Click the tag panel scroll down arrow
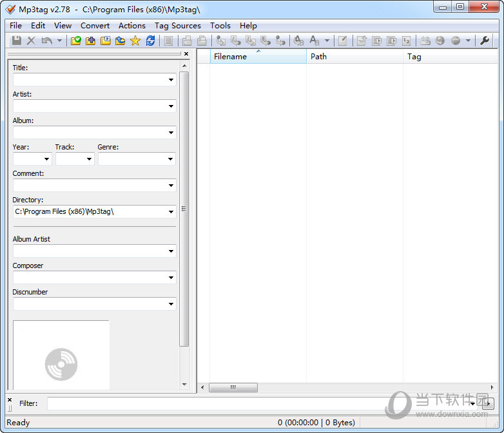 click(184, 385)
